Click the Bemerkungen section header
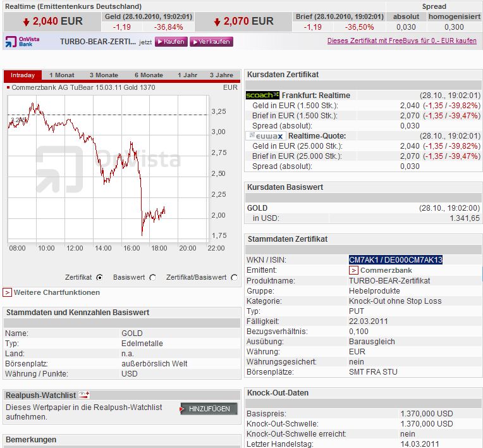Screen dimensions: 483x448 31,440
